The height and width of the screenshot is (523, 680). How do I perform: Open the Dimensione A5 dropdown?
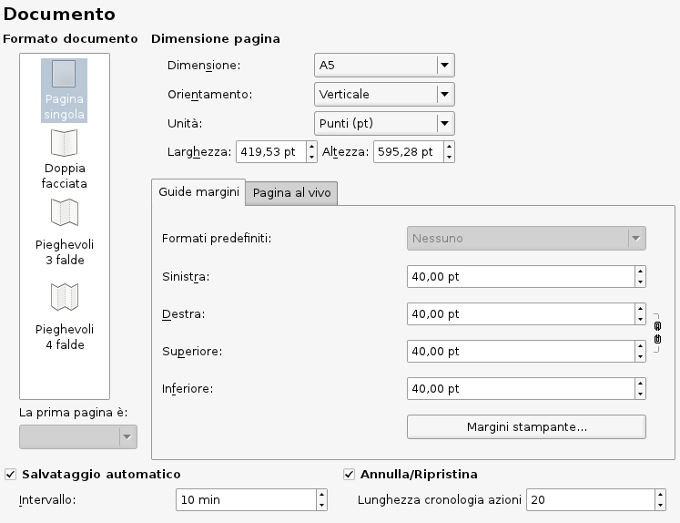point(384,65)
